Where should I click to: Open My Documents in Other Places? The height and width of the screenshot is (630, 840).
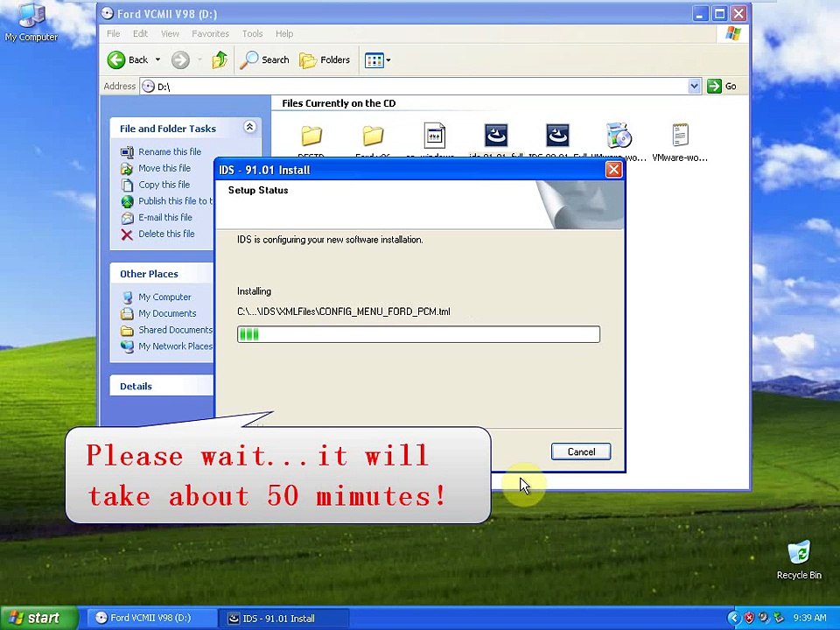[167, 313]
